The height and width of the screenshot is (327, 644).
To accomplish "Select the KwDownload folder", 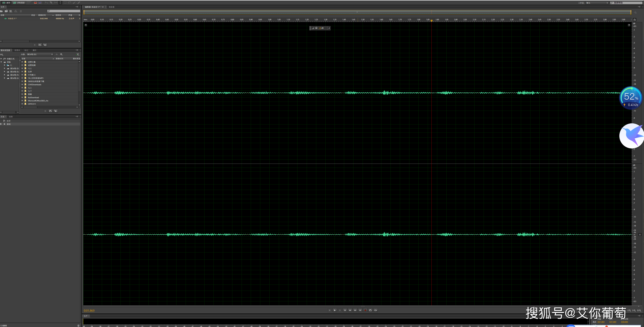I will (33, 98).
